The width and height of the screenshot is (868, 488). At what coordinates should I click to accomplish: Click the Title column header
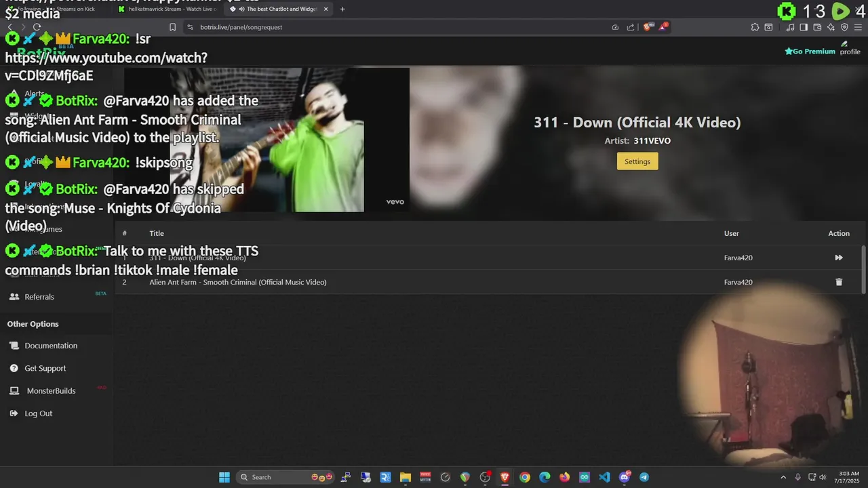[x=157, y=233]
